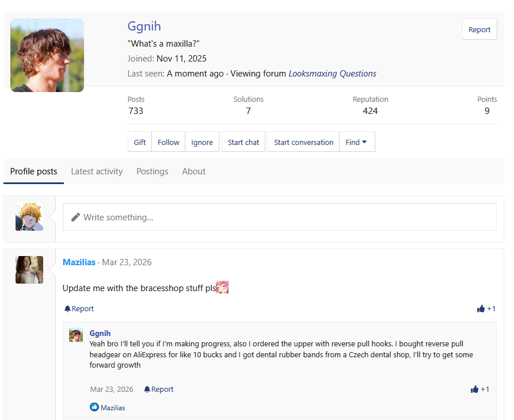
Task: Click the pink-haired anime emoji in the post
Action: [x=222, y=287]
